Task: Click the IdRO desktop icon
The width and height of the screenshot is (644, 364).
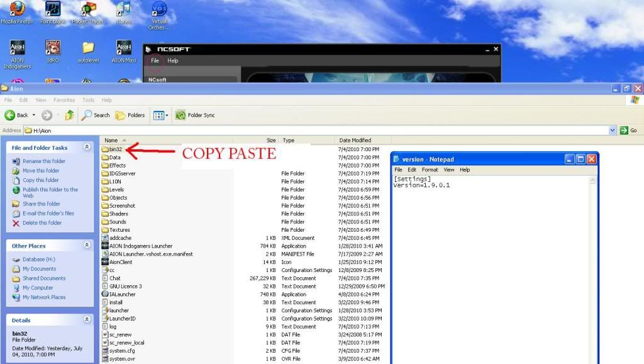Action: pyautogui.click(x=53, y=52)
